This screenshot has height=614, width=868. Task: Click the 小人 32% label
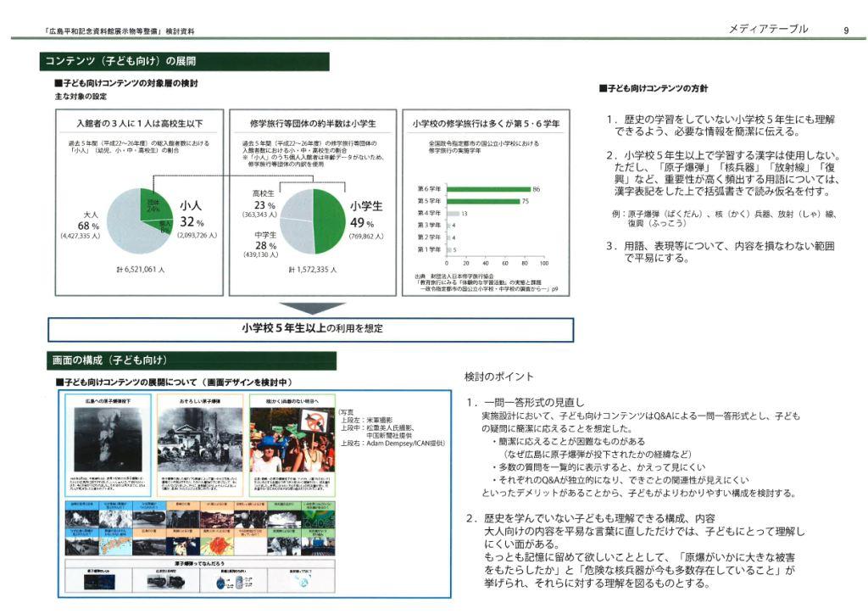[192, 214]
